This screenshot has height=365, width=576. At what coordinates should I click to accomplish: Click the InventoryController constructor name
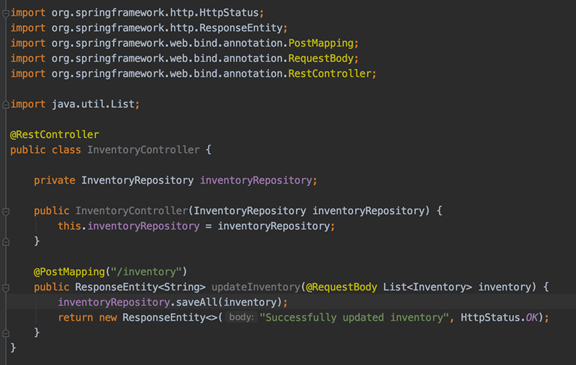coord(132,211)
